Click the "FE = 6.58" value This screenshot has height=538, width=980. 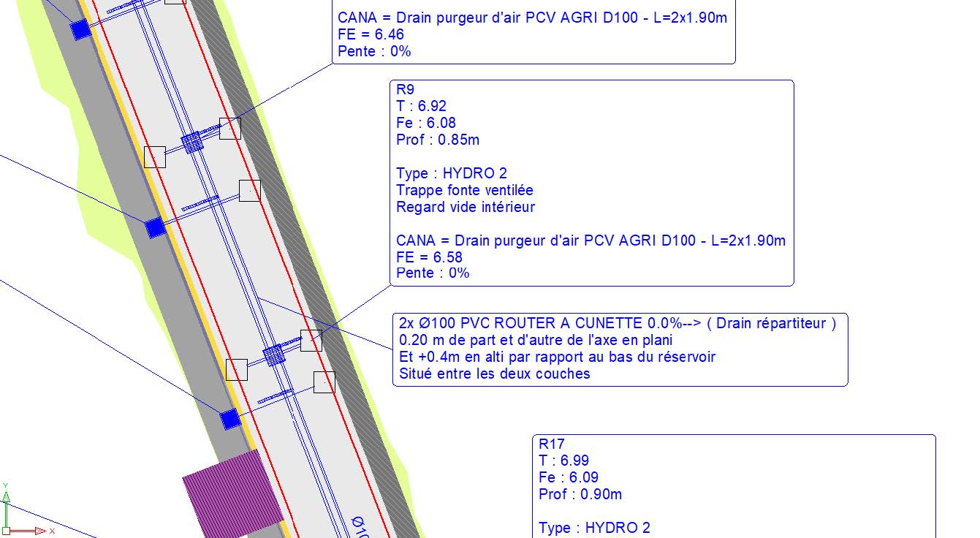pos(429,257)
